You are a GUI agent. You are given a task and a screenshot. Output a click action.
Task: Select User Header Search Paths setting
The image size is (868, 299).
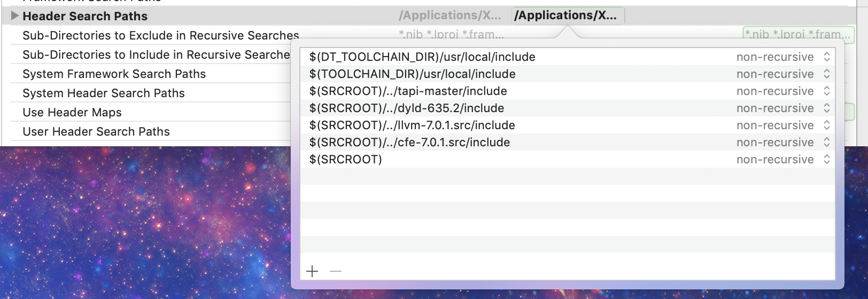pos(96,131)
